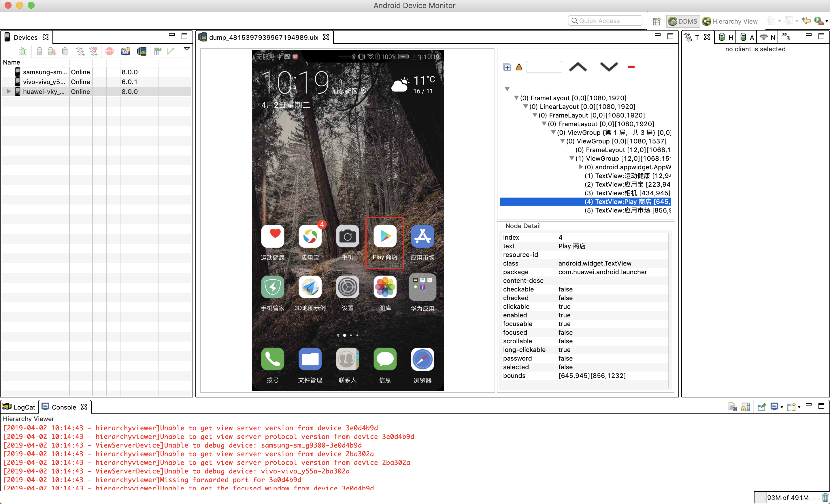Click the Dump View Hierarchy for UI Automator icon
This screenshot has width=830, height=504.
coord(142,51)
